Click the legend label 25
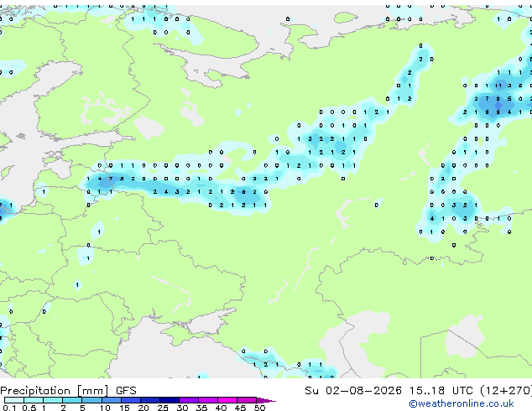The height and width of the screenshot is (411, 532). point(163,408)
